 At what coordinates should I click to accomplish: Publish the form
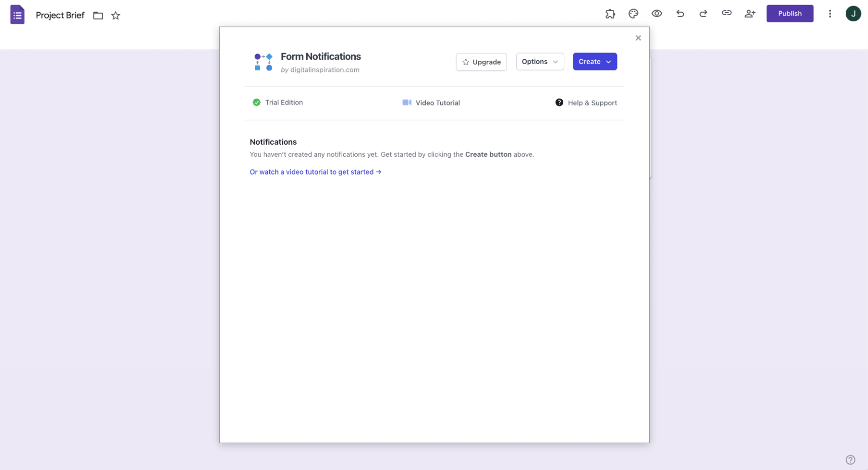[790, 14]
